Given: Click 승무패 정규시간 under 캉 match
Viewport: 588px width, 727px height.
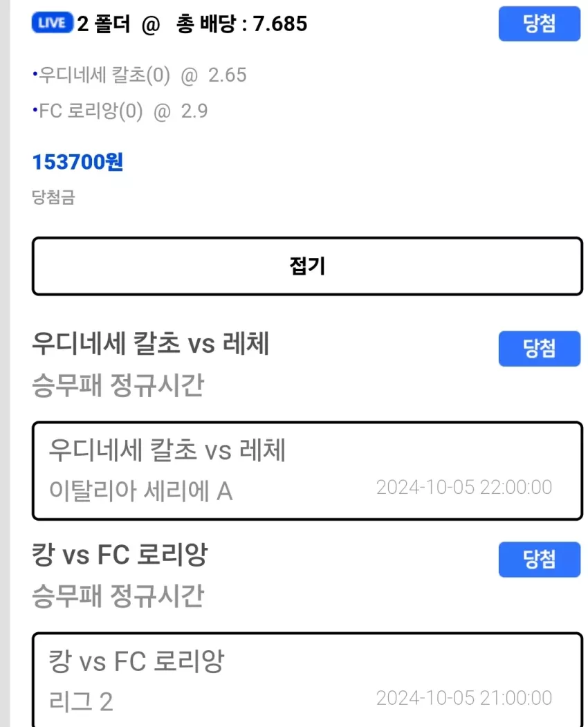Looking at the screenshot, I should [118, 596].
